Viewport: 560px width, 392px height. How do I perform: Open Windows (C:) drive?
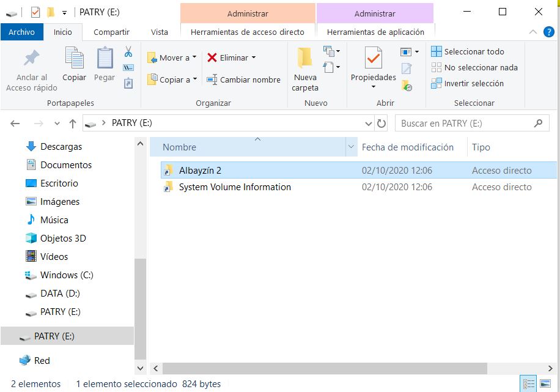click(x=67, y=275)
